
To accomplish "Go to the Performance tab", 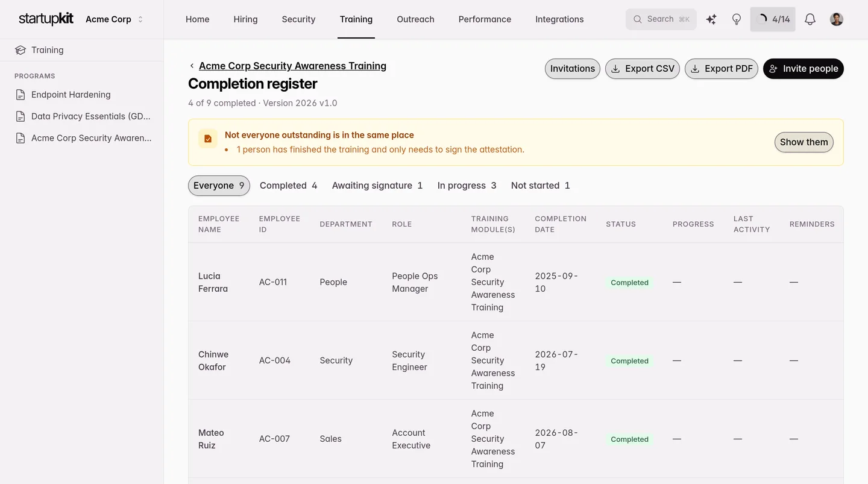I will pos(485,19).
